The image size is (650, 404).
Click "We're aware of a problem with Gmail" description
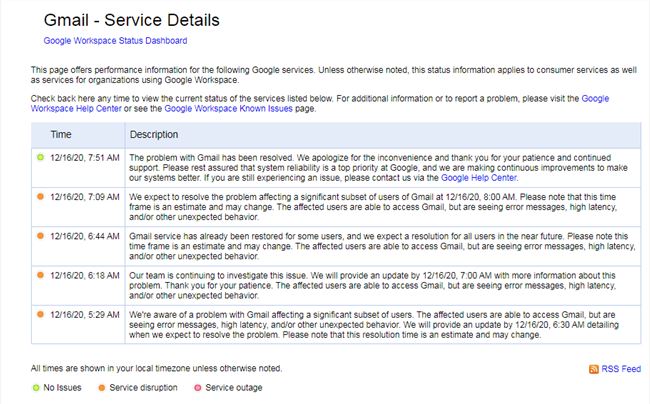[374, 325]
